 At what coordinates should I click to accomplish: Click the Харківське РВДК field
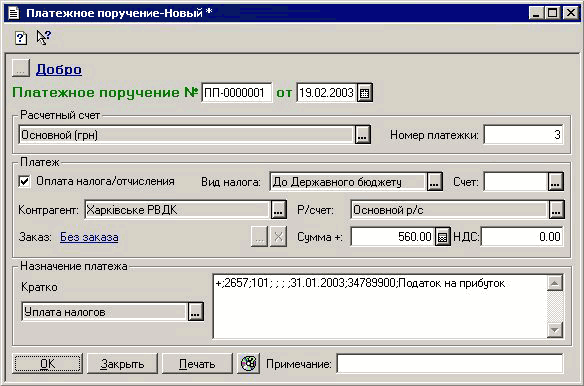[177, 210]
